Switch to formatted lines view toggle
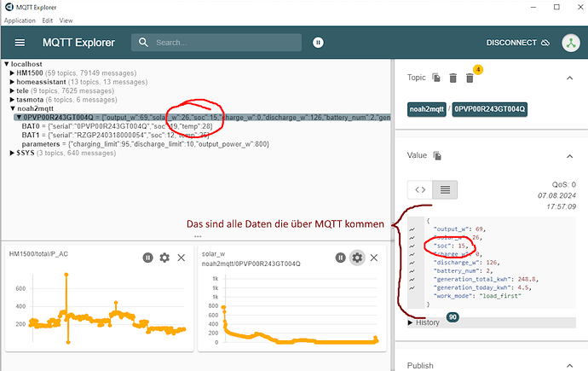 [x=445, y=190]
